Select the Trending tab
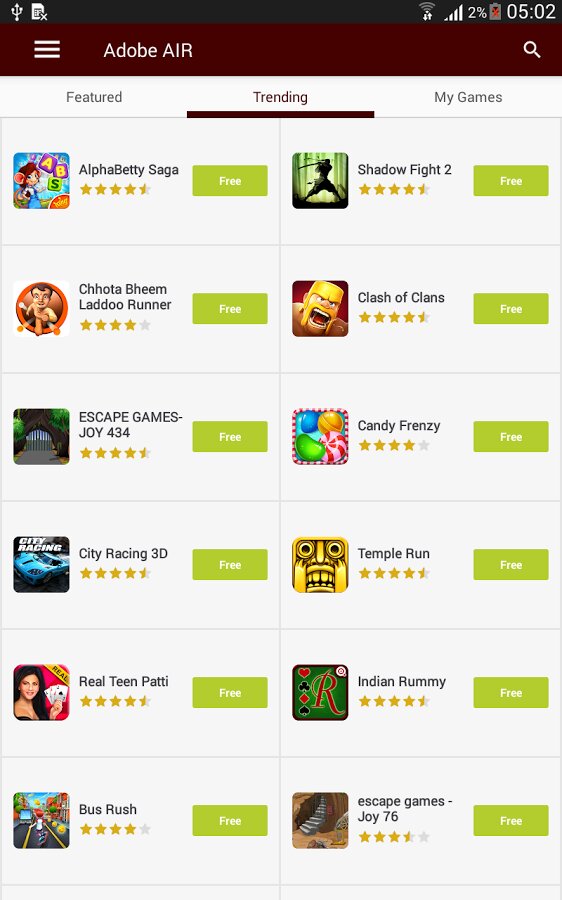The image size is (562, 900). tap(281, 97)
